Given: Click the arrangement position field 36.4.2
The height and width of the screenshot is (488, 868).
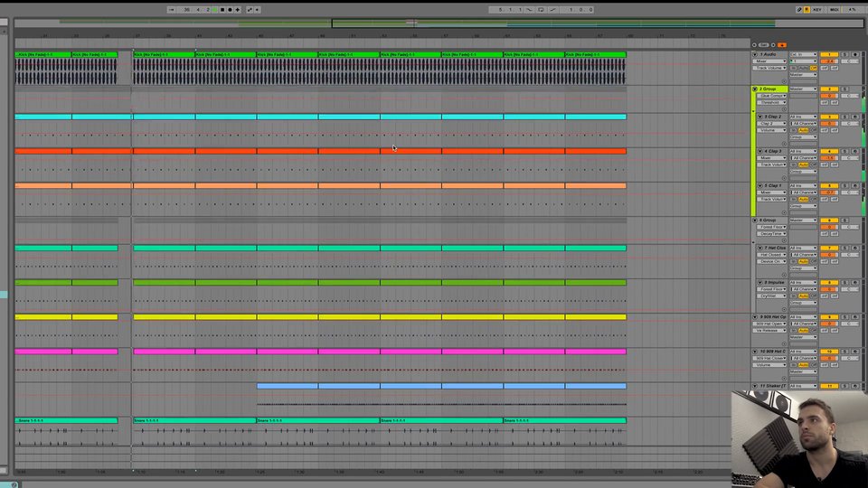Looking at the screenshot, I should pos(193,9).
